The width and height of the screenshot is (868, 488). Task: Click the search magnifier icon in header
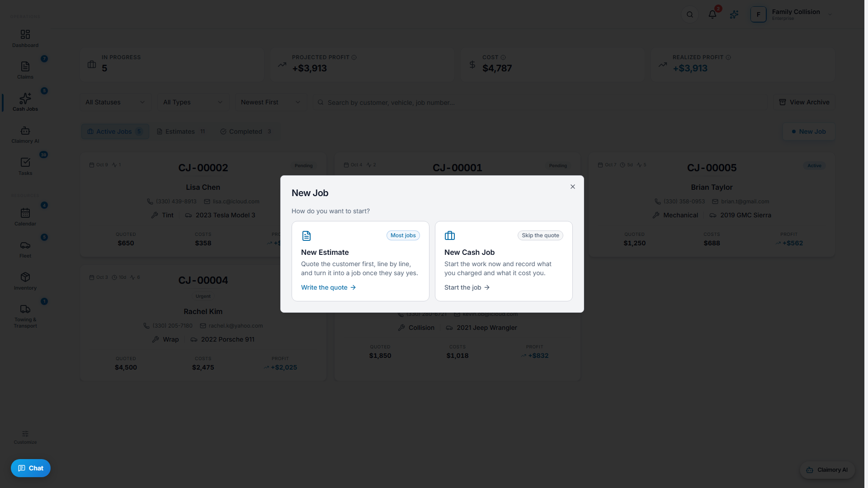coord(690,14)
